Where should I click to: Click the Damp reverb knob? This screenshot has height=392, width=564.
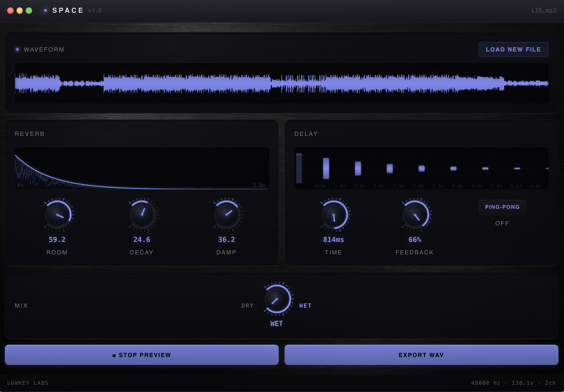pyautogui.click(x=227, y=215)
